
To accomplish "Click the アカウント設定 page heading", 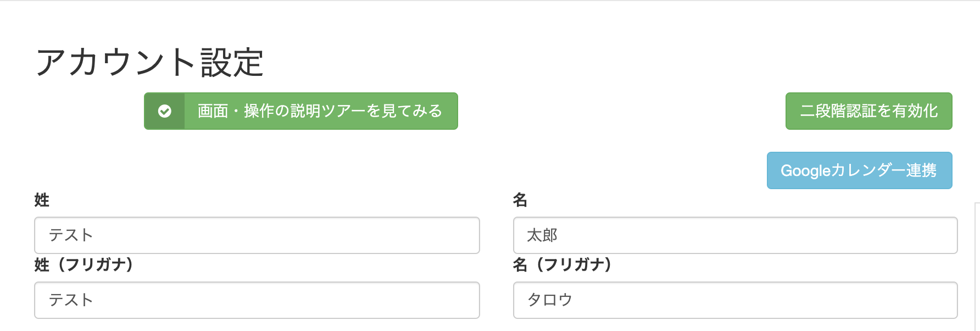I will pyautogui.click(x=149, y=62).
